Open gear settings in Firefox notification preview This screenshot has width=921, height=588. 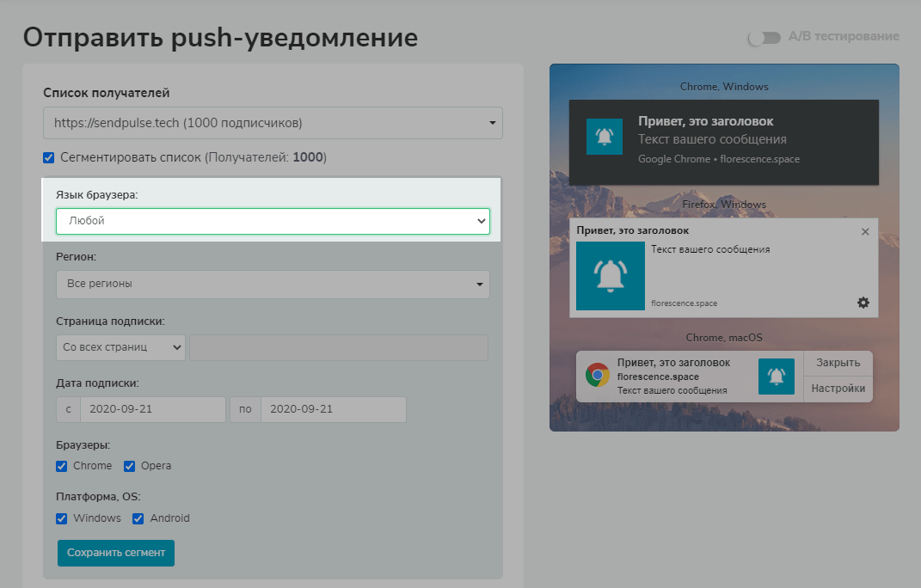point(863,303)
